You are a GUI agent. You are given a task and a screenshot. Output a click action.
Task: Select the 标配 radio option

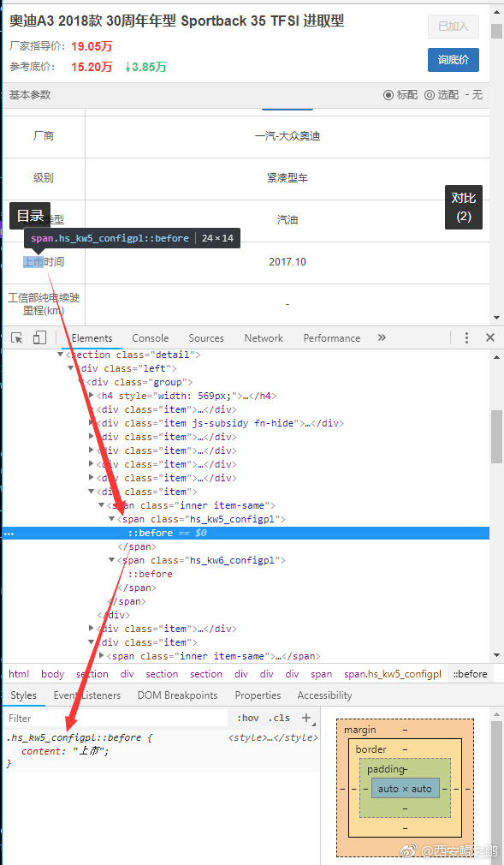click(x=400, y=95)
